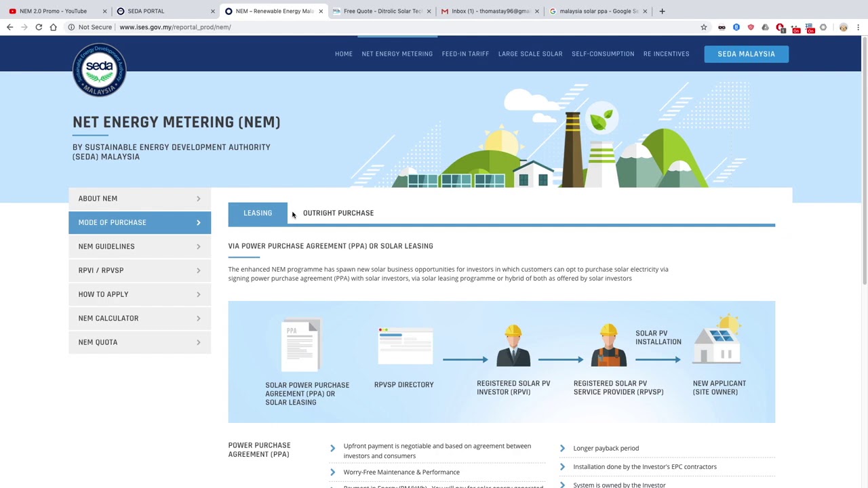Open the red shield extension icon
Image resolution: width=868 pixels, height=488 pixels.
(751, 27)
